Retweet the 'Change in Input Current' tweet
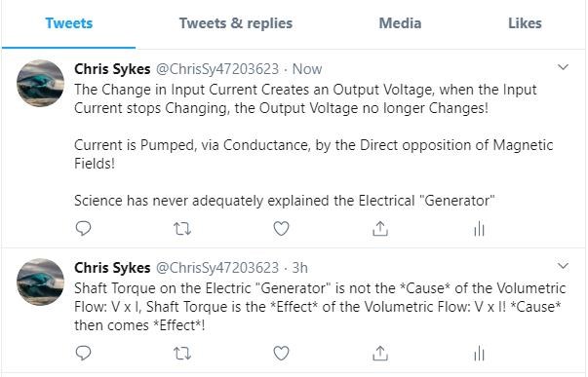 [182, 229]
